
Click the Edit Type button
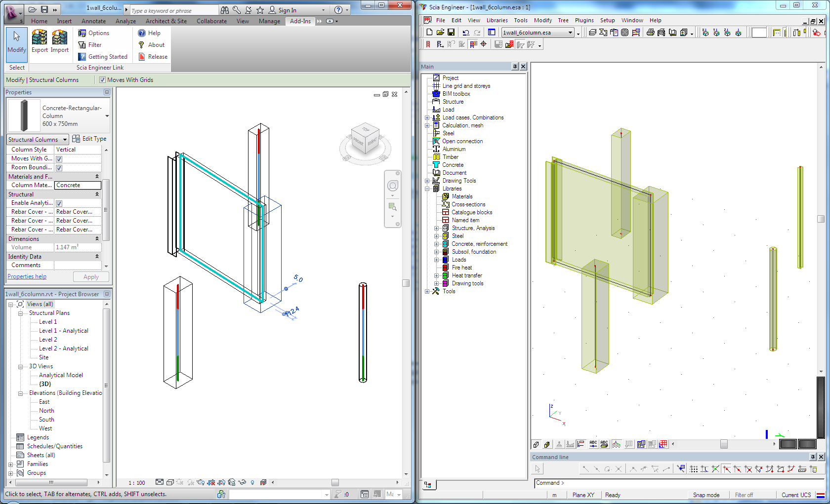coord(89,139)
